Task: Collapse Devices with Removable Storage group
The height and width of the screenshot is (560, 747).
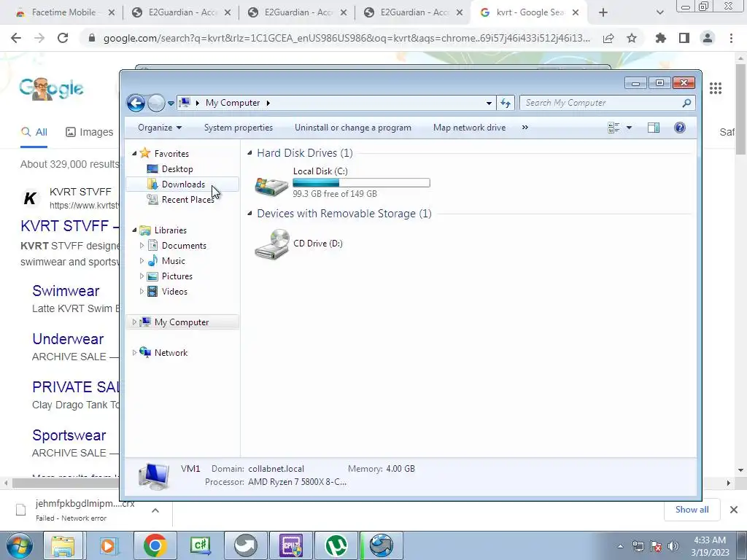Action: coord(249,214)
